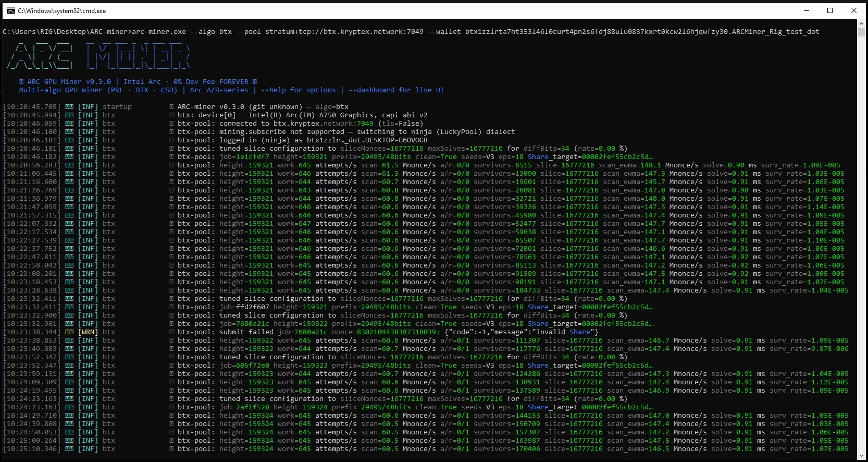Click the stratum pool URL in the command
Screen dimensions: 868x462
click(344, 32)
